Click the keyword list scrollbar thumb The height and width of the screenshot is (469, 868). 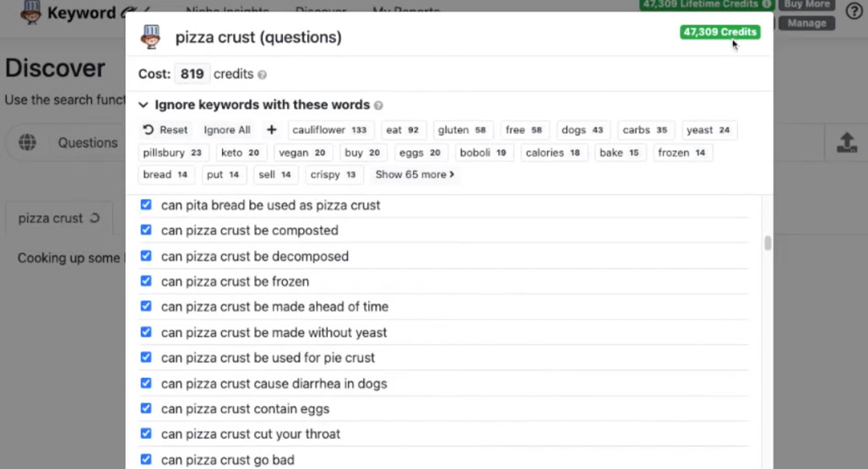tap(768, 243)
